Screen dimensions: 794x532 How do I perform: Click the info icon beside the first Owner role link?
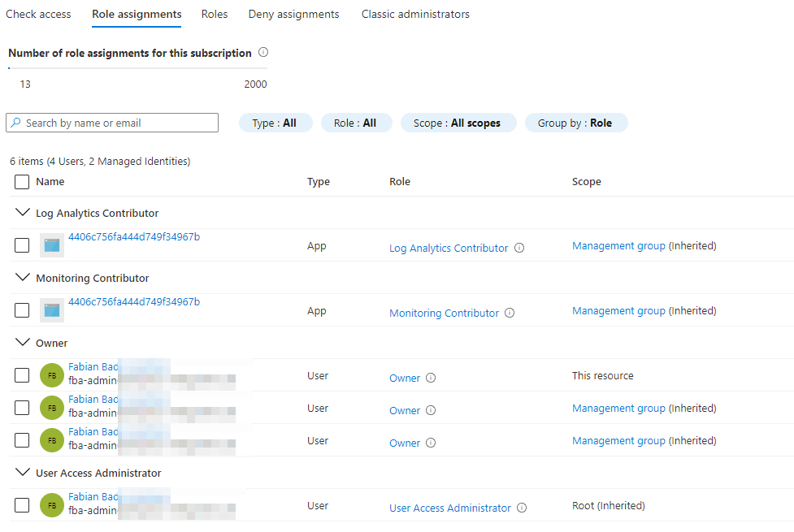pyautogui.click(x=431, y=378)
